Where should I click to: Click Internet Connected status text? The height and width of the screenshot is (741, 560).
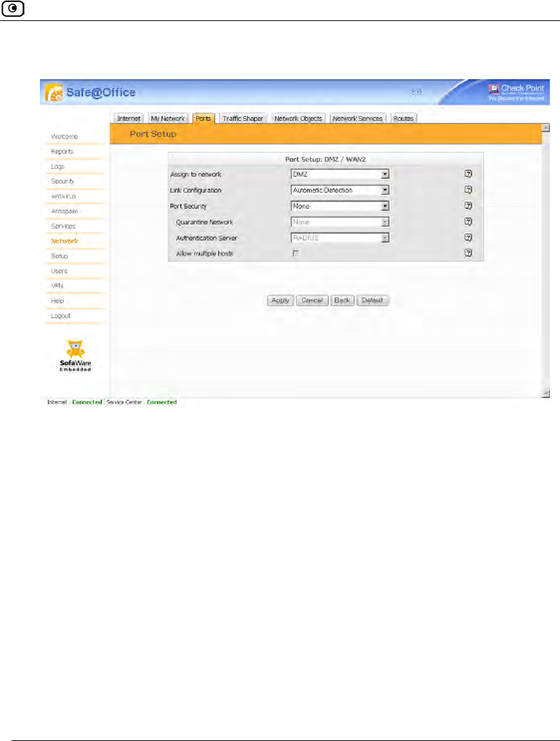[x=74, y=402]
